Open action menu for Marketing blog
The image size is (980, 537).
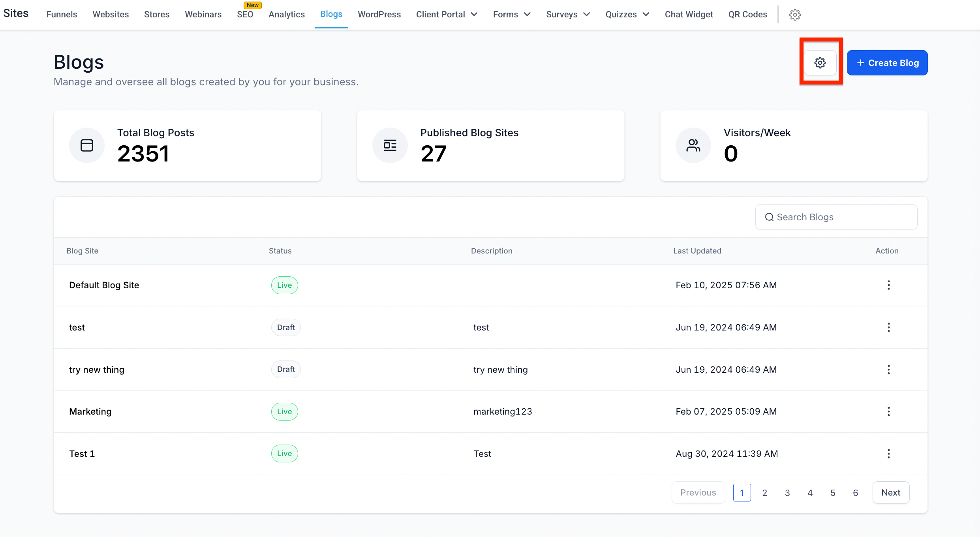pyautogui.click(x=888, y=411)
